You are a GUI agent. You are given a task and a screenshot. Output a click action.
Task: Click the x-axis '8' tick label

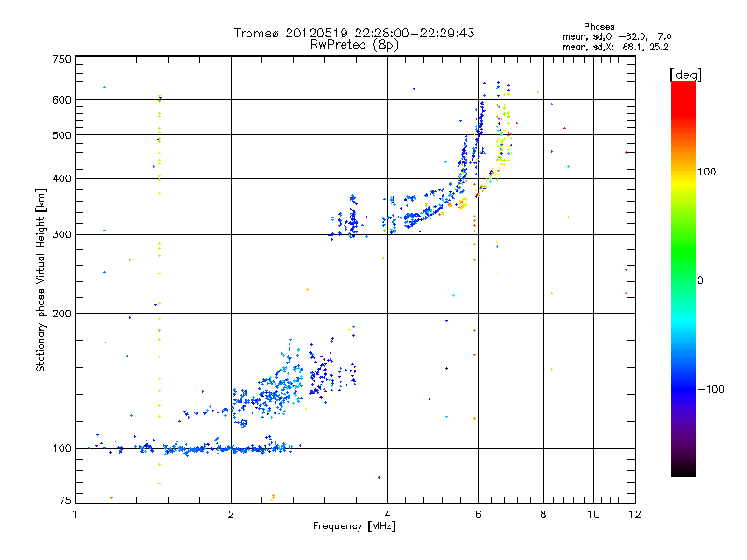pos(543,514)
